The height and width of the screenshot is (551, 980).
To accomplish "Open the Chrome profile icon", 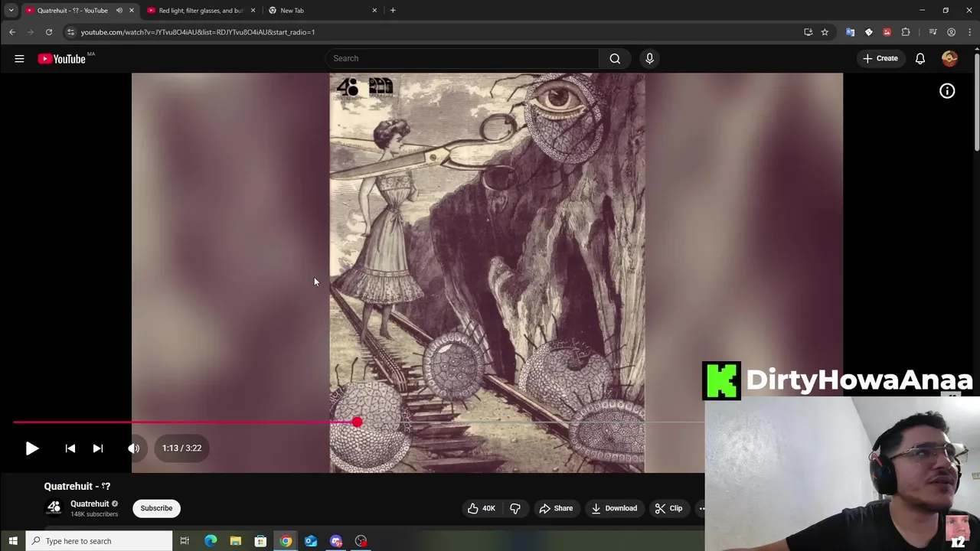I will click(x=951, y=32).
